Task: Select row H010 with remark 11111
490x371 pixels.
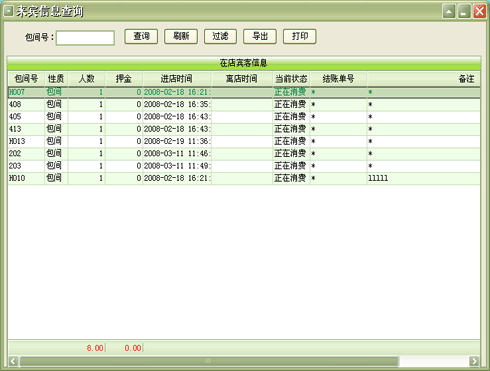Action: coord(244,178)
